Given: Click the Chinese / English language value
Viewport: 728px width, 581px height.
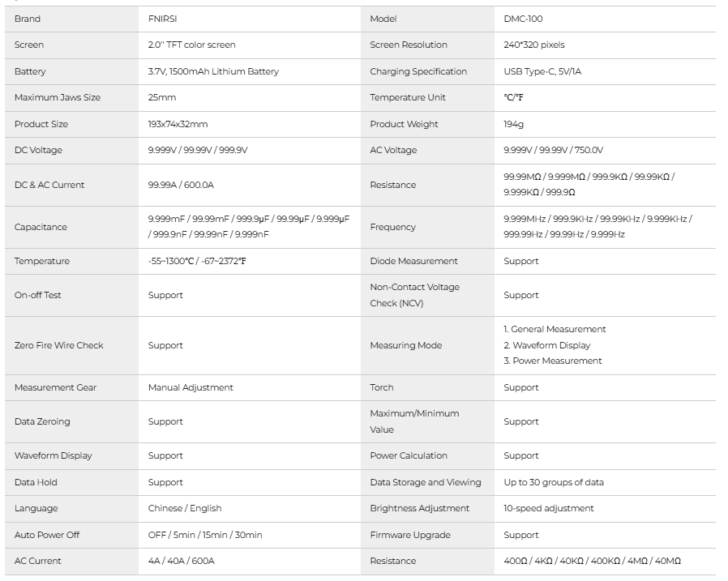Looking at the screenshot, I should [x=185, y=509].
